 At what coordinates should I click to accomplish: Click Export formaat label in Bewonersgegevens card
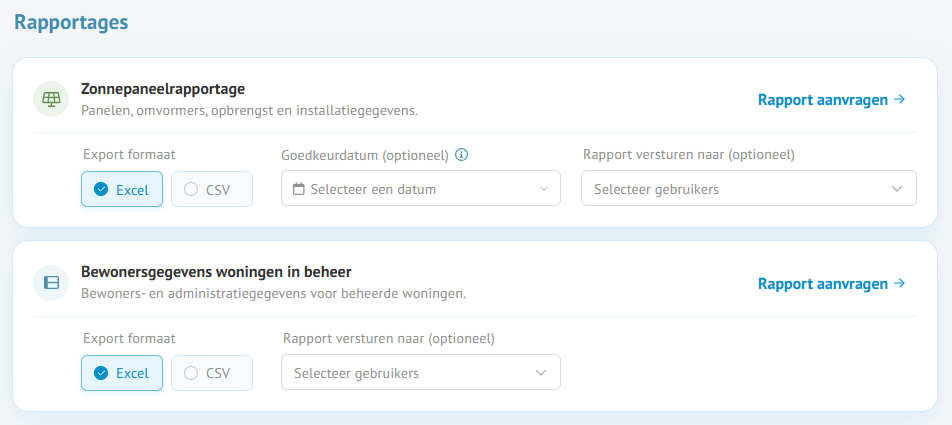(x=129, y=338)
